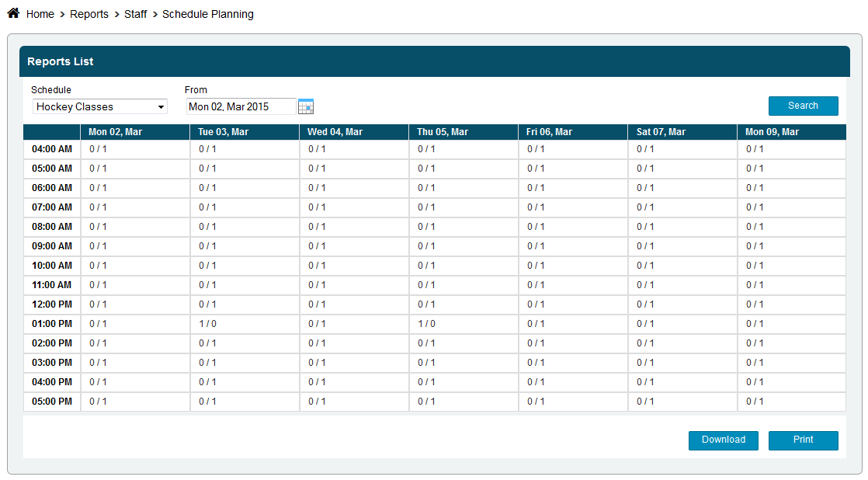Click the Download button
The image size is (868, 480).
tap(723, 440)
